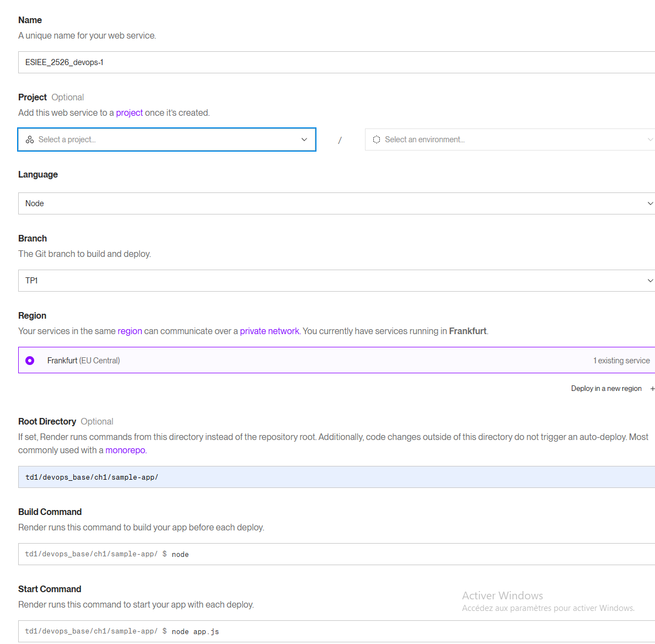This screenshot has width=655, height=644.
Task: Follow the 'project' hyperlink
Action: click(x=129, y=112)
